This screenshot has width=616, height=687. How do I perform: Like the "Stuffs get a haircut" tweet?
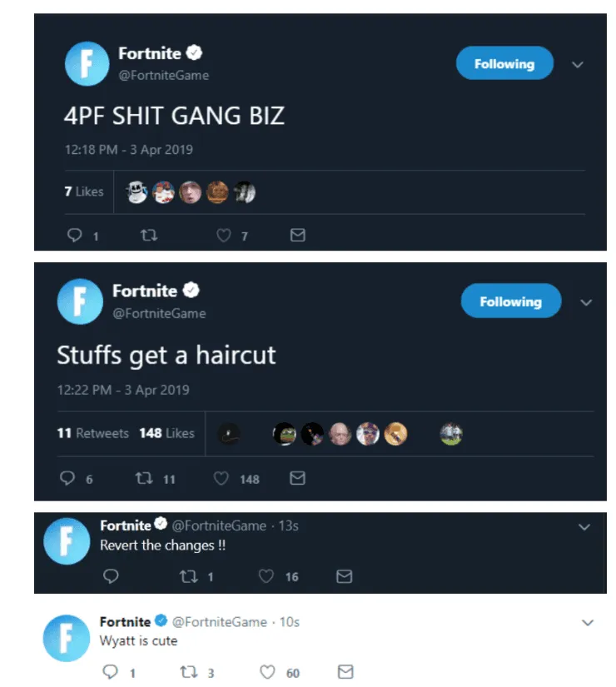[x=221, y=479]
